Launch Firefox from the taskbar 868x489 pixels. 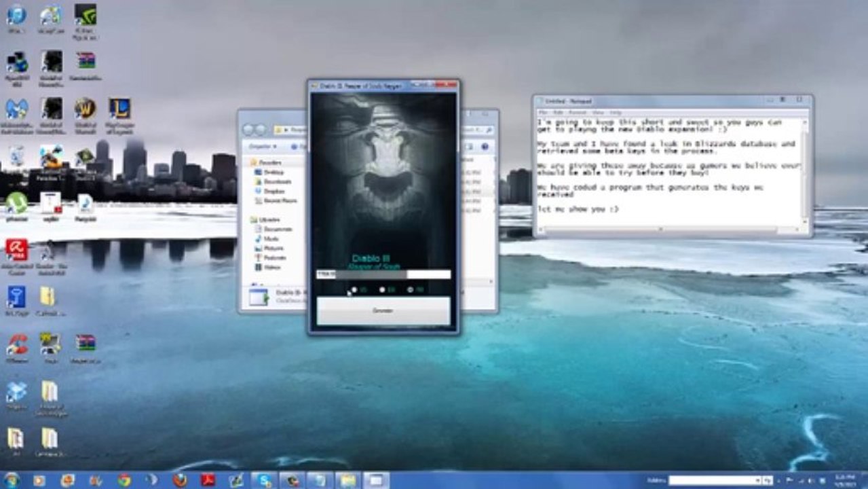point(180,480)
